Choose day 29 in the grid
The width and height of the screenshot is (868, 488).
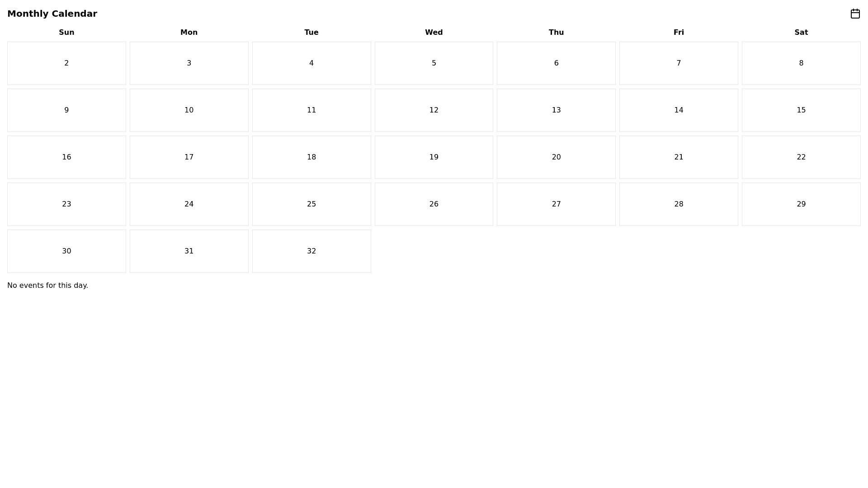801,204
